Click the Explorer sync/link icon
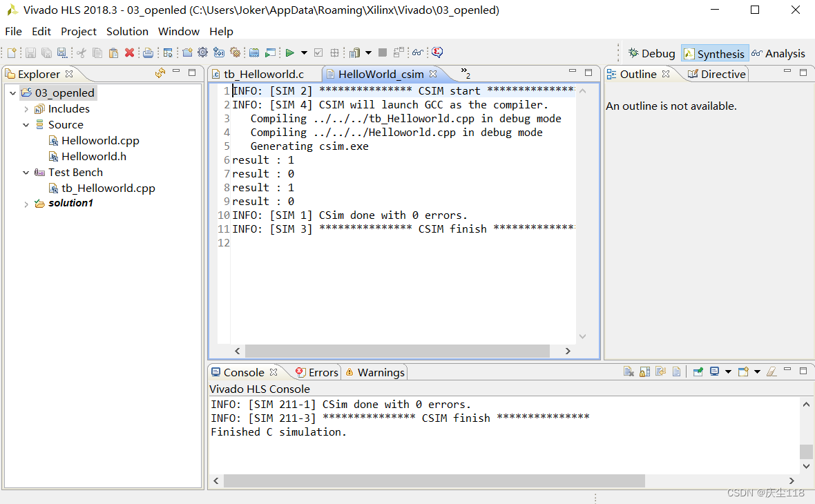815x504 pixels. pos(160,73)
